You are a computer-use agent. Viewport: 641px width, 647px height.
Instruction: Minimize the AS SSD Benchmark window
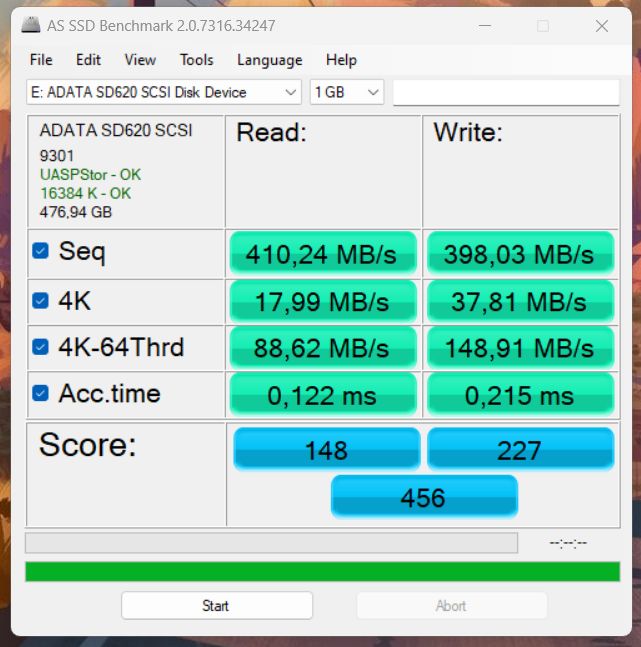pos(485,26)
